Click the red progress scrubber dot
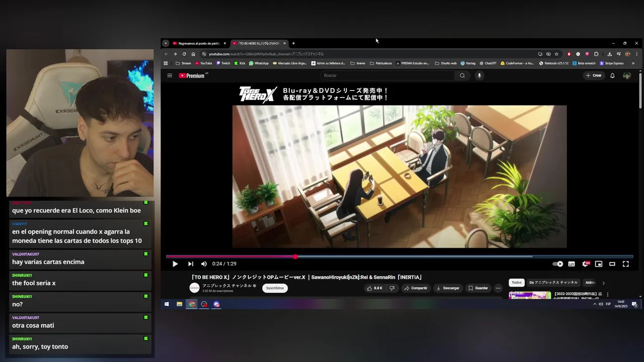This screenshot has width=644, height=362. pos(295,256)
